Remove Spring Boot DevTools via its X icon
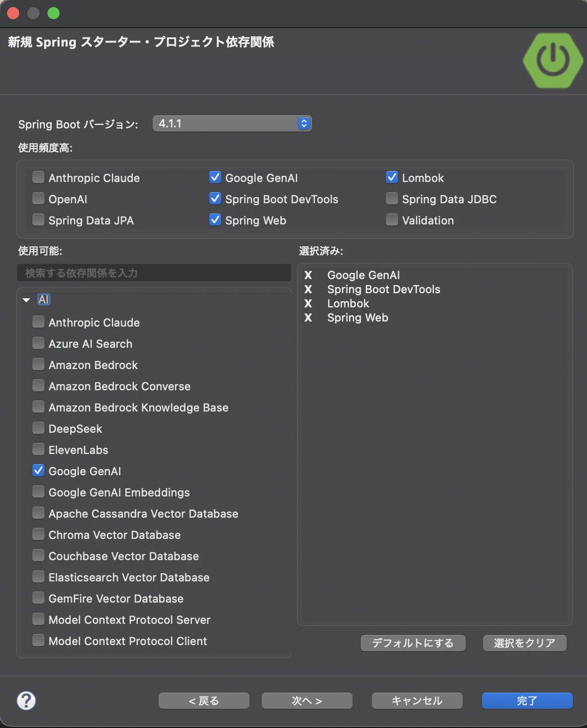587x728 pixels. [308, 289]
